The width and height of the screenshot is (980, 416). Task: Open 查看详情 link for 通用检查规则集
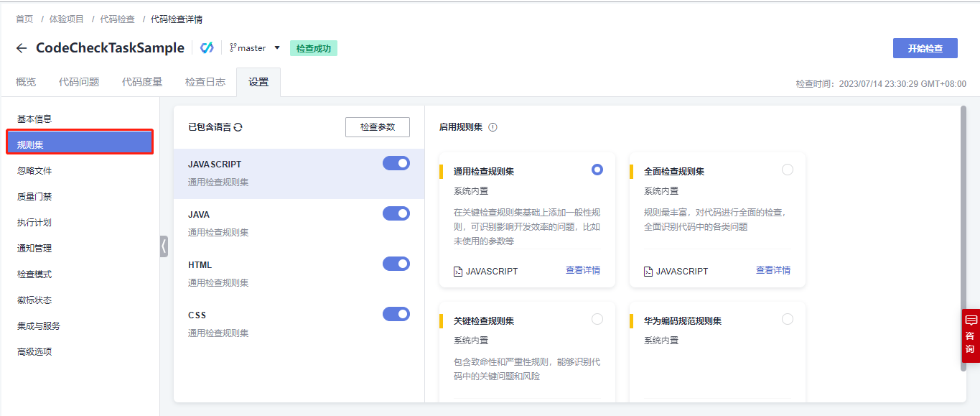point(583,270)
